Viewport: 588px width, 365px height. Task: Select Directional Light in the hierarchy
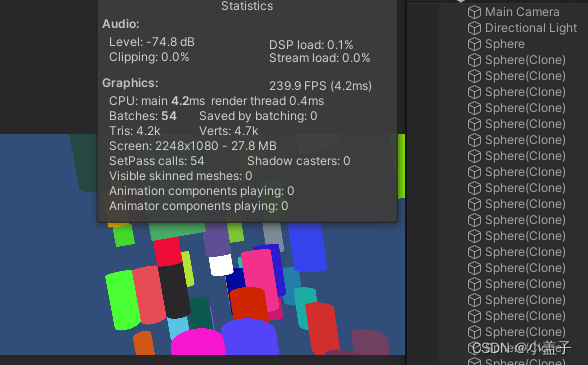coord(531,28)
